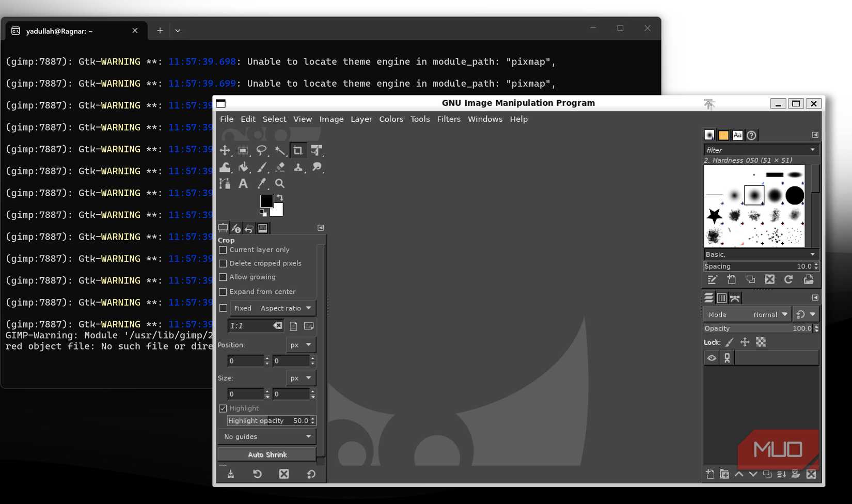Select the Zoom magnifier tool
The width and height of the screenshot is (852, 504).
[x=279, y=183]
